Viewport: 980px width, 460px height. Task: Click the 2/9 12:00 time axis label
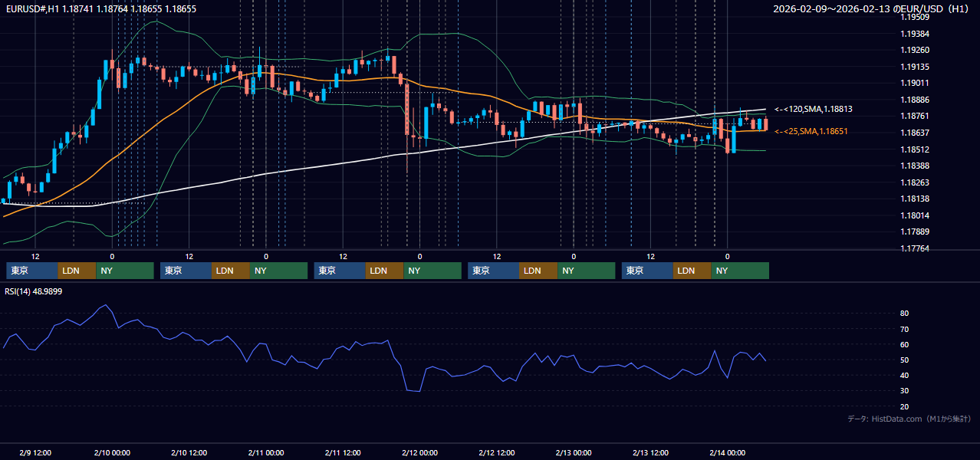tap(35, 452)
